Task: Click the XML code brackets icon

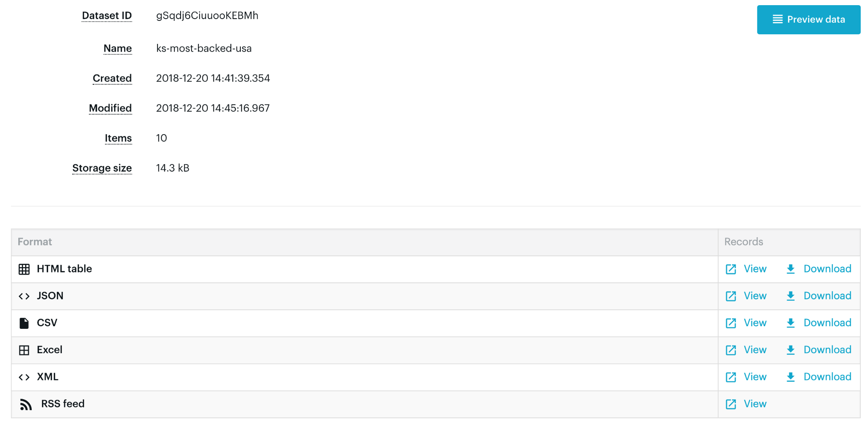Action: 24,377
